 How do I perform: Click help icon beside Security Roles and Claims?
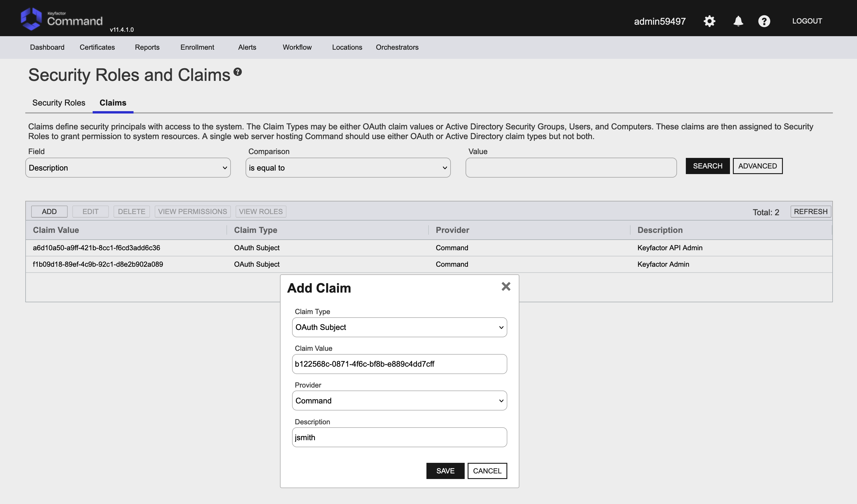pos(237,72)
